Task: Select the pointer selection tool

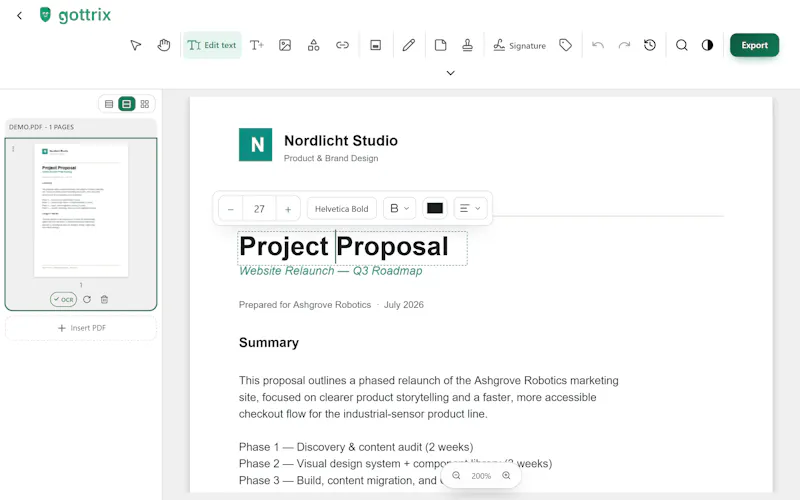Action: pyautogui.click(x=135, y=45)
